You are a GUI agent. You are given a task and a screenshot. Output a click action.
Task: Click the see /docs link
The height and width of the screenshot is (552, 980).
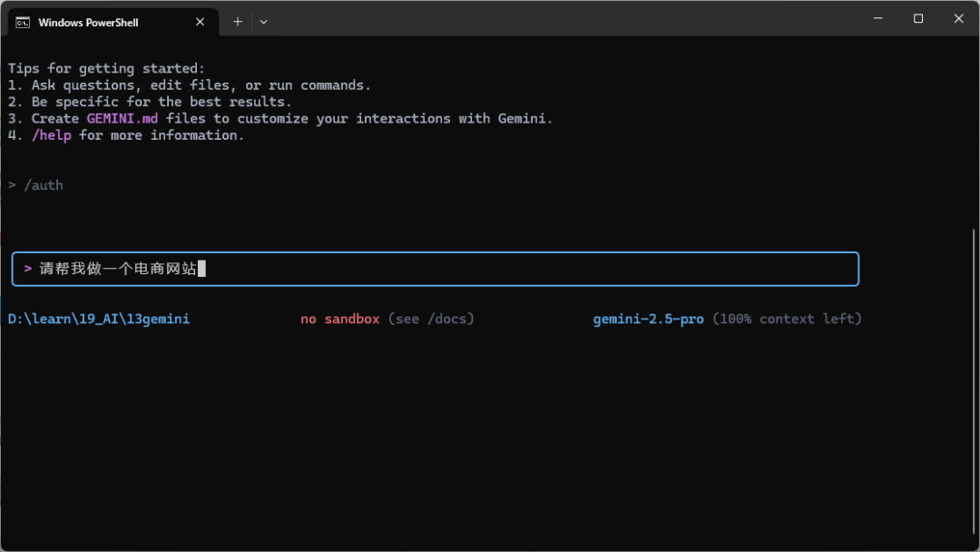pyautogui.click(x=431, y=319)
